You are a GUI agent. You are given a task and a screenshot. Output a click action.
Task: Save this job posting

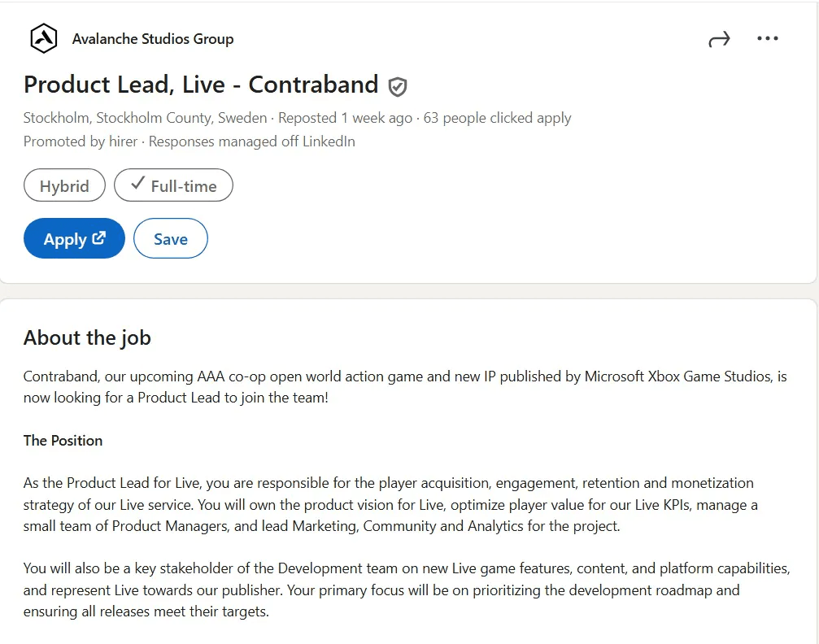[x=170, y=239]
